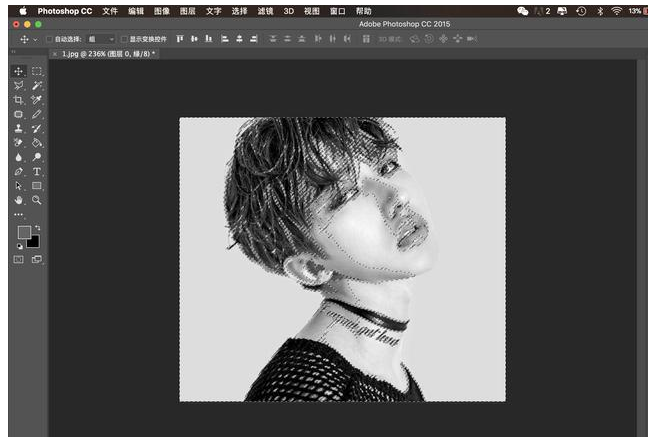The height and width of the screenshot is (437, 648).
Task: Select the Horizontal Type tool
Action: [x=37, y=172]
